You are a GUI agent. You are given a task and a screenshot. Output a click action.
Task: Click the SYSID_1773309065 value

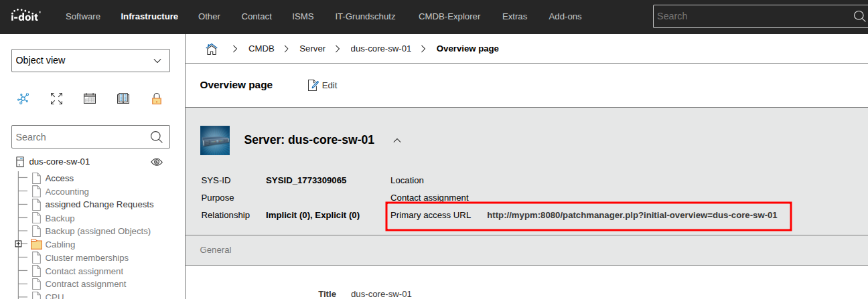point(306,181)
